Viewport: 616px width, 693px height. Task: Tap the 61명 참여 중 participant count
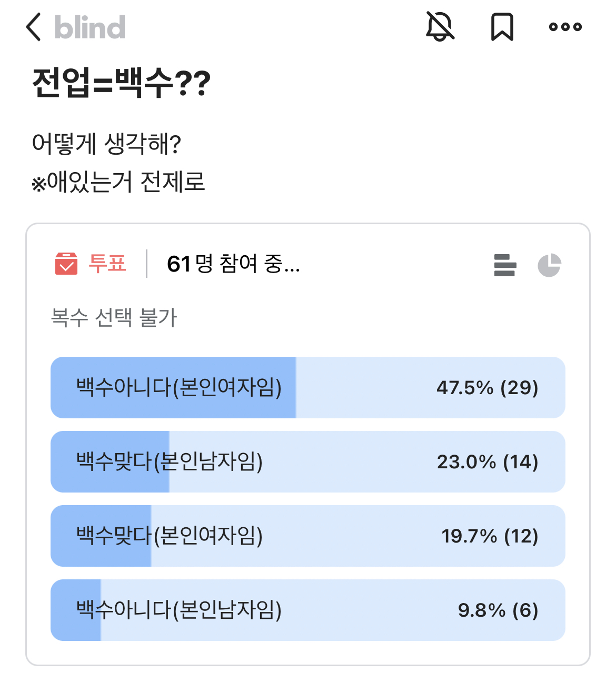[x=233, y=264]
